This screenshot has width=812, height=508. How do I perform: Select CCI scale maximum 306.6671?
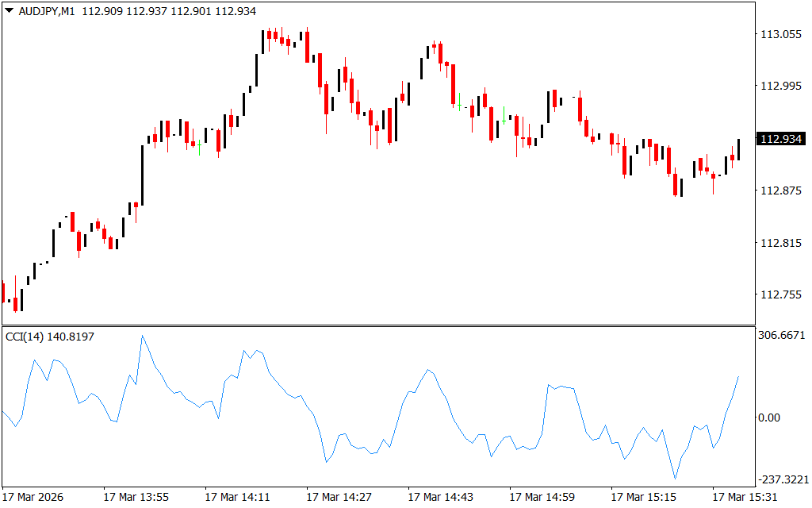782,336
